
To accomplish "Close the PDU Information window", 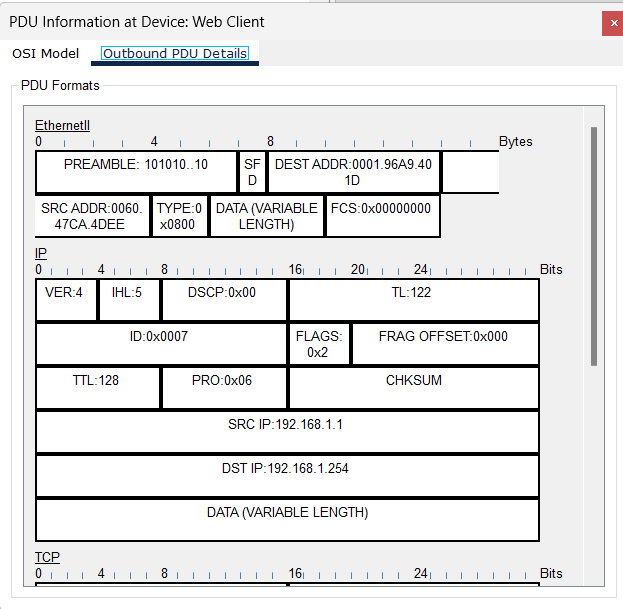I will pyautogui.click(x=613, y=23).
